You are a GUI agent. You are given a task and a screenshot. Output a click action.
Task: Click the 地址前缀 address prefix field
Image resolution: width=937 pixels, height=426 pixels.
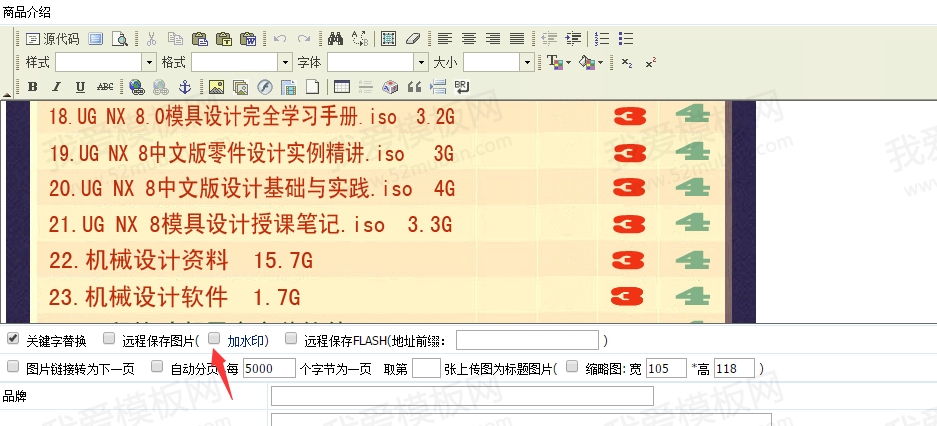click(527, 340)
